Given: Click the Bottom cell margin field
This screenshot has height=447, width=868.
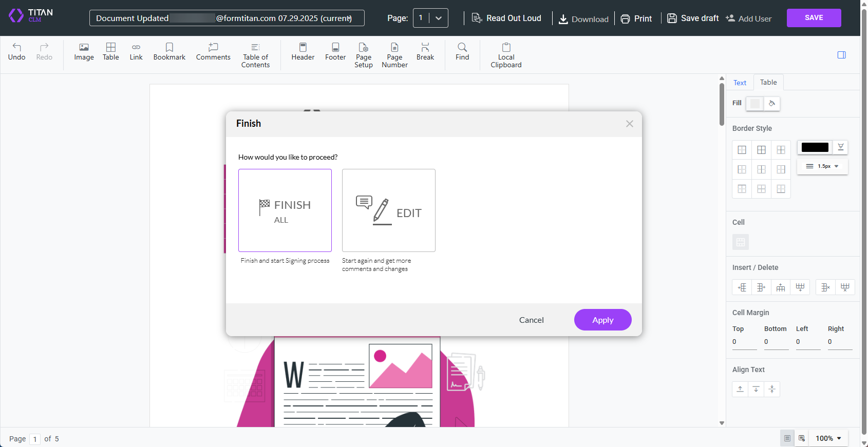Looking at the screenshot, I should tap(777, 342).
